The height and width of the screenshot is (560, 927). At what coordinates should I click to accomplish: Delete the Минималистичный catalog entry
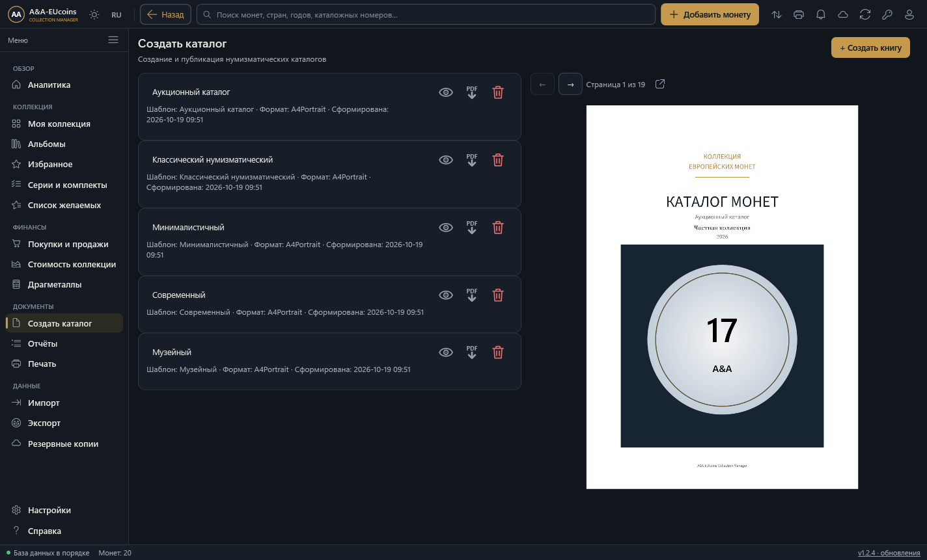pyautogui.click(x=498, y=228)
